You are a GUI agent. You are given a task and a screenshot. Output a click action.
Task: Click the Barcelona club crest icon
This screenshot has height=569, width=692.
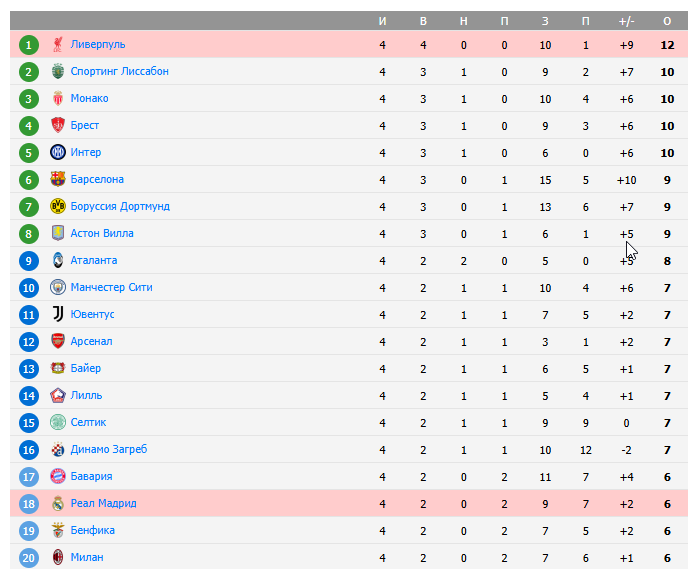coord(58,179)
